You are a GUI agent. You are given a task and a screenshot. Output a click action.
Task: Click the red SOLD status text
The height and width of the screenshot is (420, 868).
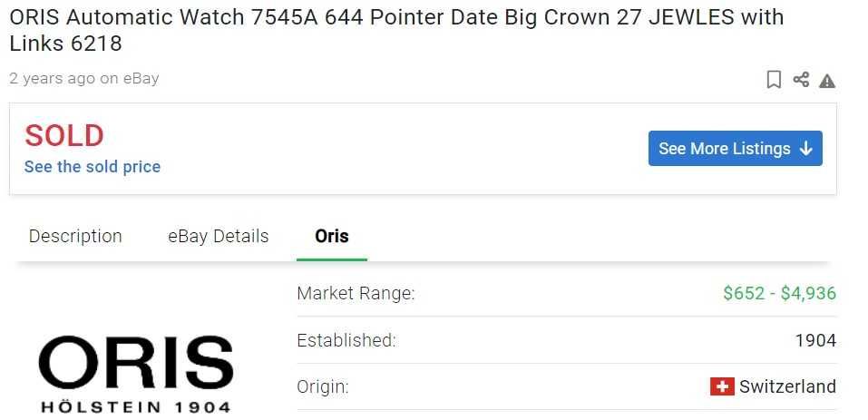click(64, 136)
